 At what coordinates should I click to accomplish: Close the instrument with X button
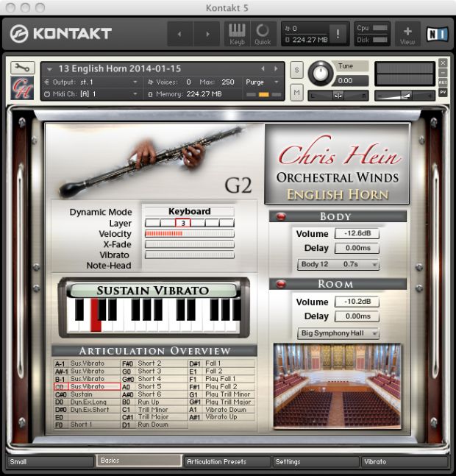coord(443,63)
